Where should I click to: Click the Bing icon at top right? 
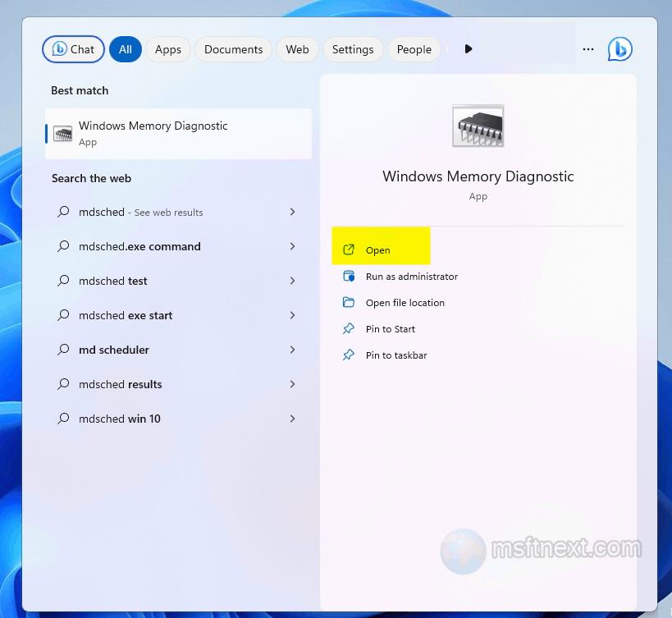619,49
